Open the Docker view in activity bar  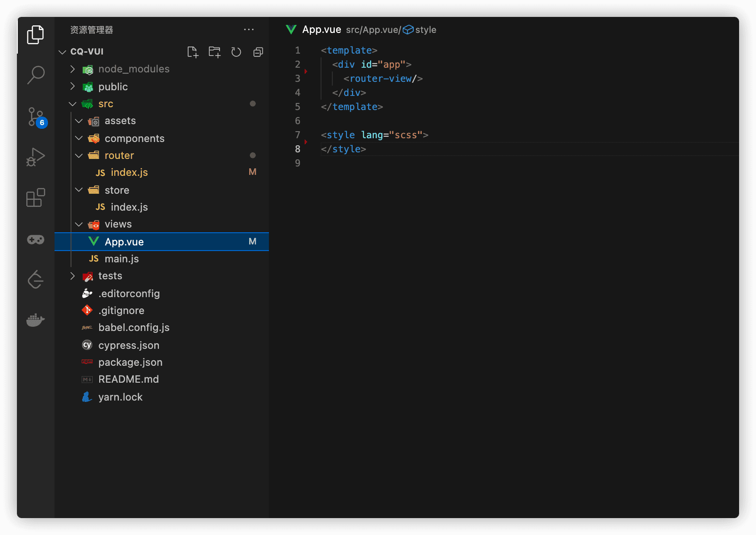click(36, 320)
